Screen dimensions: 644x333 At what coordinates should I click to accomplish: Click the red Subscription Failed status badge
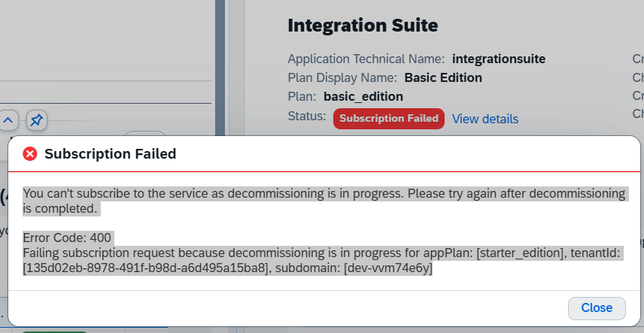388,119
